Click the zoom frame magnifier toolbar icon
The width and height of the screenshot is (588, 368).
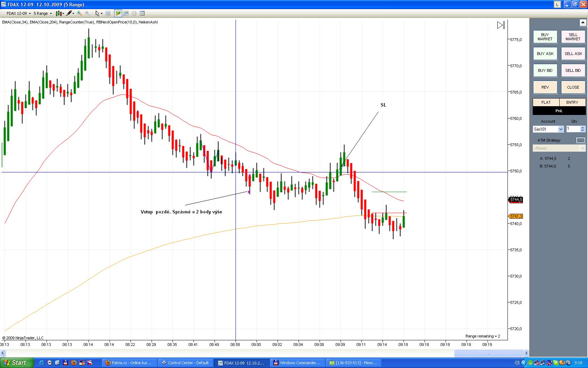tap(108, 13)
